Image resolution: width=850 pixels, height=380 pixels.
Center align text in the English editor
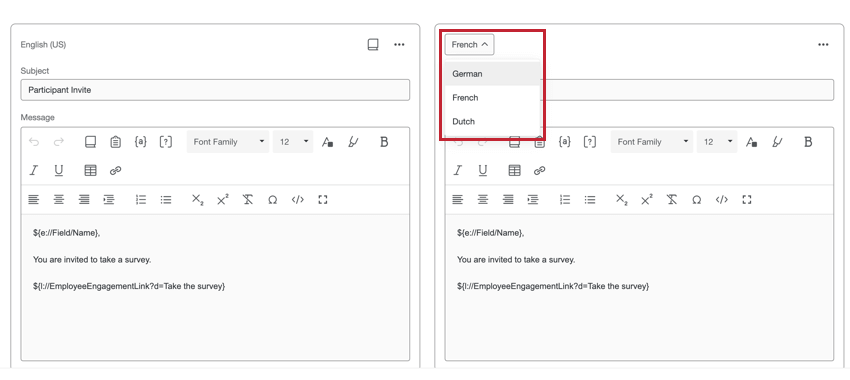tap(59, 200)
